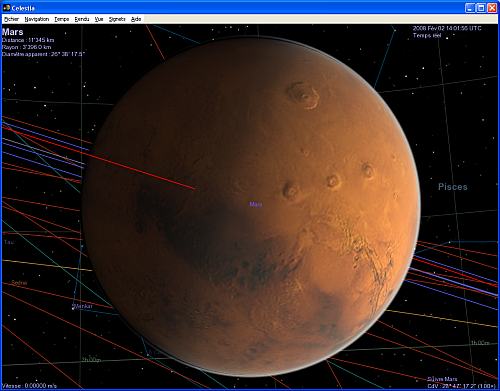Click the Celestia icon in the title bar
This screenshot has height=391, width=500.
click(6, 7)
